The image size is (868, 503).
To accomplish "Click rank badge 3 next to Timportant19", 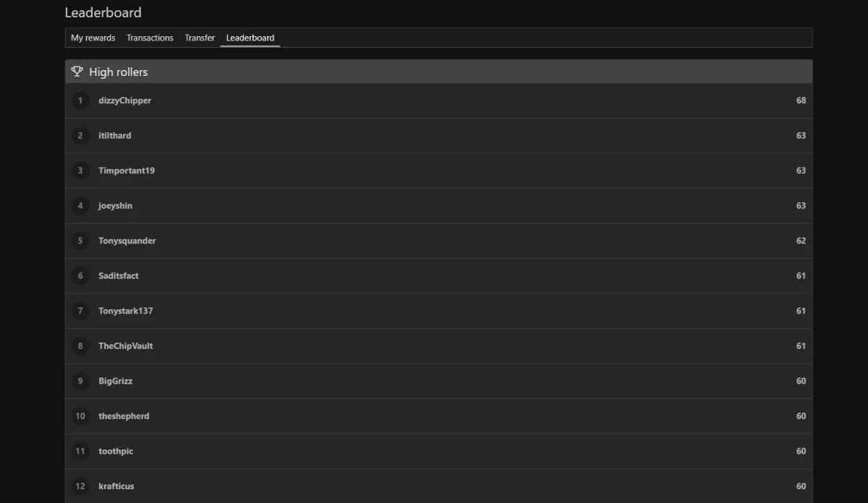I will point(80,171).
